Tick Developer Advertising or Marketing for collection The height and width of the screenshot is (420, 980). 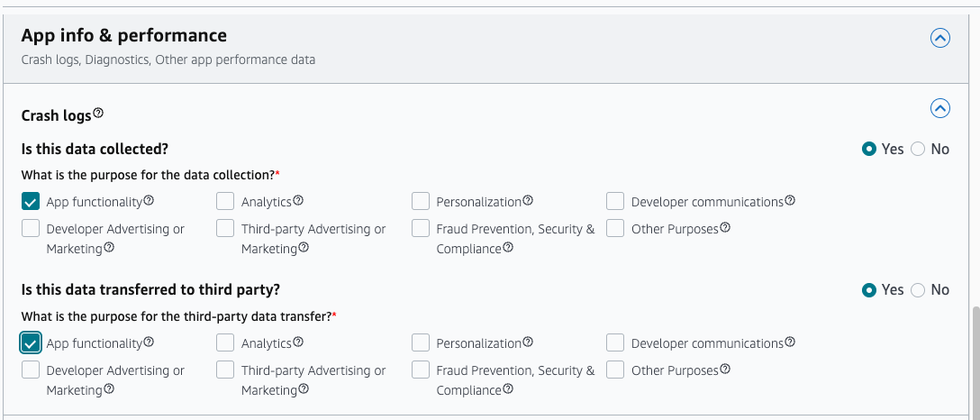(31, 228)
